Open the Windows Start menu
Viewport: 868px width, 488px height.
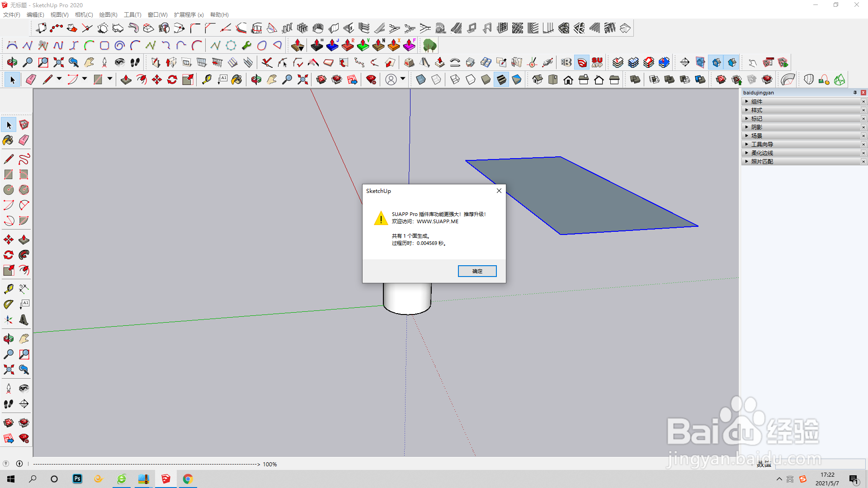[11, 479]
